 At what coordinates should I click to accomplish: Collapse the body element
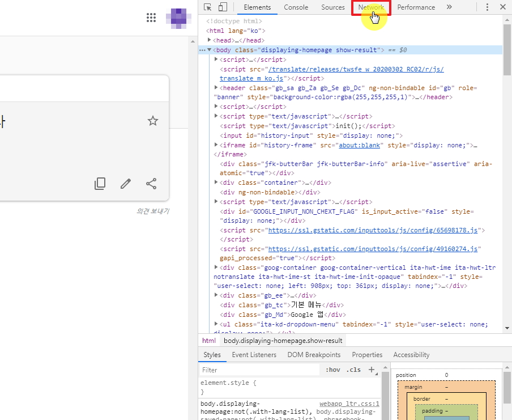(x=210, y=50)
